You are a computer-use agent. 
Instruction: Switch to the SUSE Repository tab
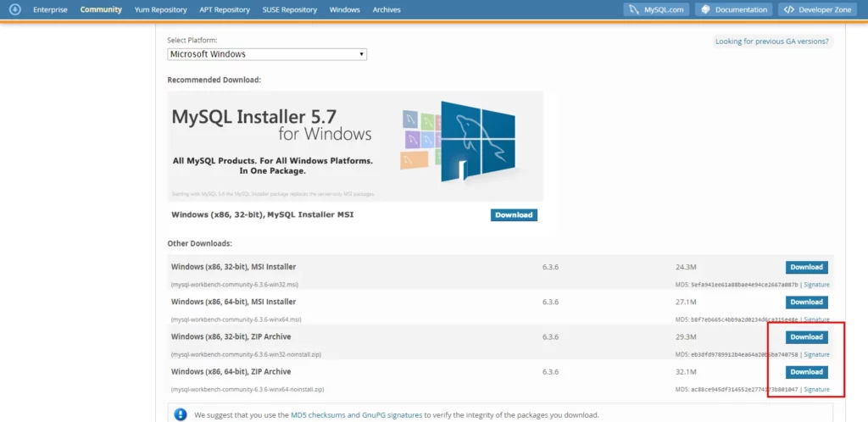click(x=290, y=10)
